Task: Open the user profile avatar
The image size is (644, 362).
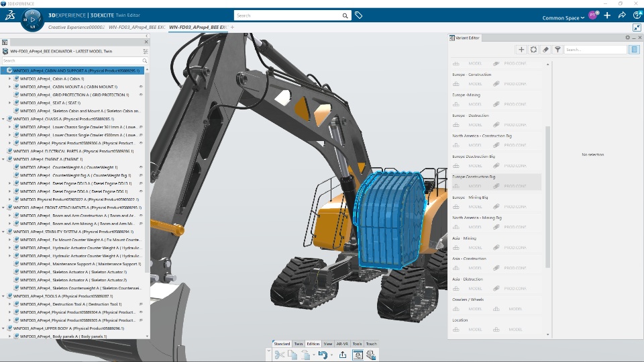Action: pos(592,15)
